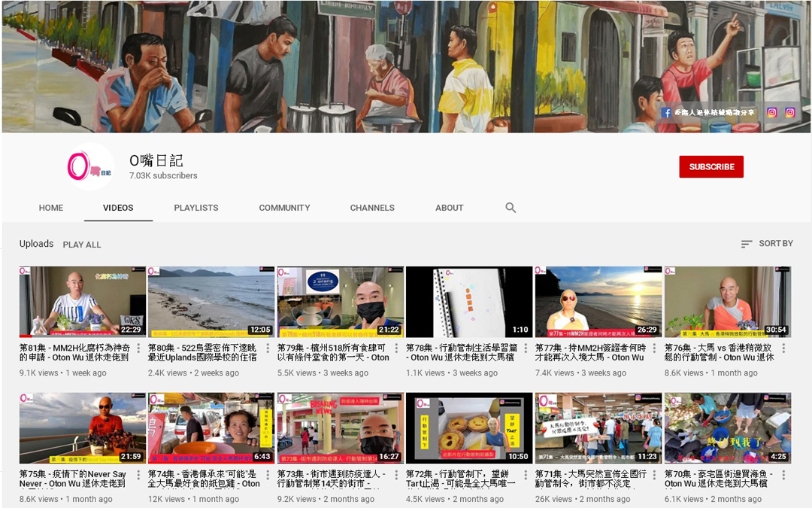
Task: Open the second Instagram icon in banner
Action: [x=790, y=112]
